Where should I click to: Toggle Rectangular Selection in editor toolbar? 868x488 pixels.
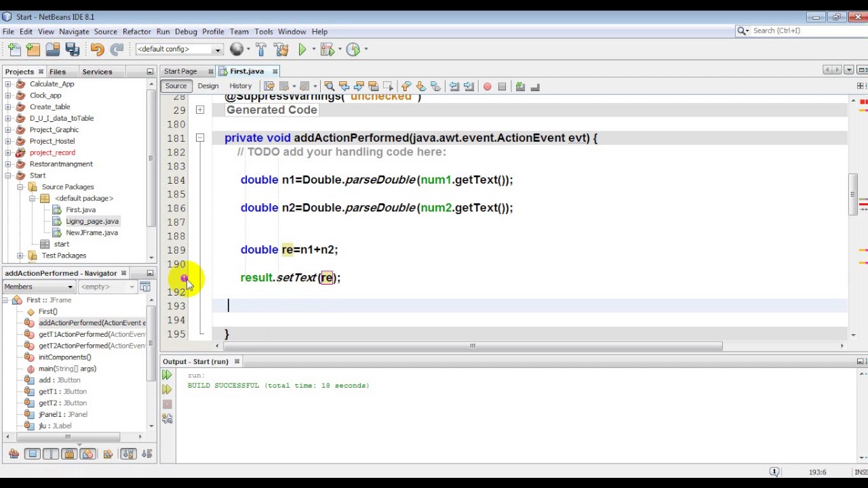pyautogui.click(x=388, y=86)
